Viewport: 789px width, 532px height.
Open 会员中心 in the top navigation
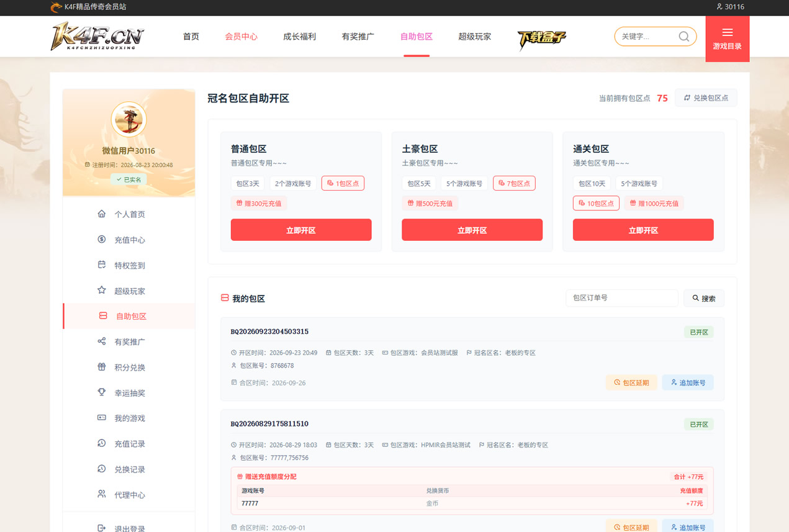point(241,37)
